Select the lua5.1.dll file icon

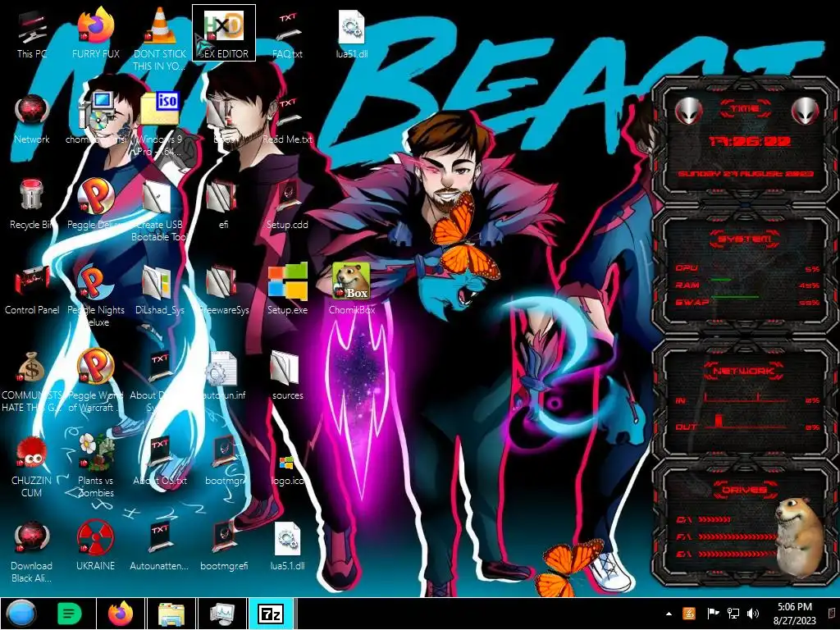click(287, 546)
